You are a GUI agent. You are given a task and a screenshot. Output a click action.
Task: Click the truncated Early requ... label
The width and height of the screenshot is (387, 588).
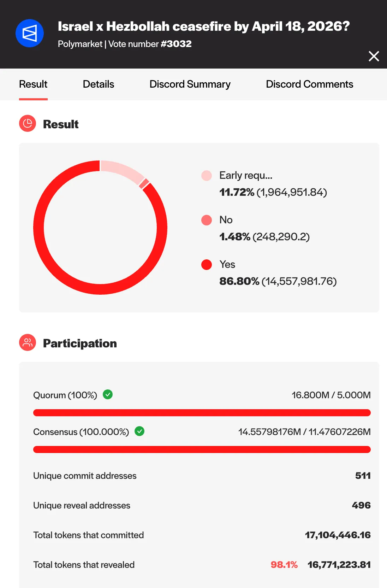(x=246, y=175)
